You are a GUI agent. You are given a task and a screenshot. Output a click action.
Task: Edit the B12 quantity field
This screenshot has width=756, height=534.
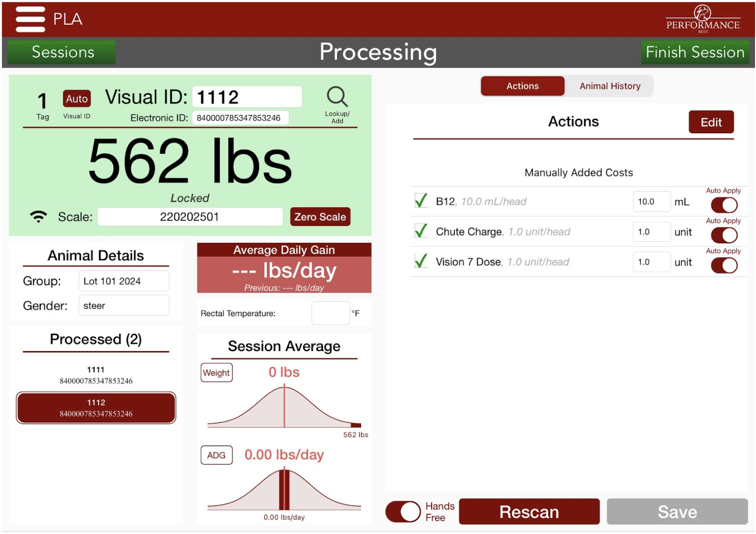pyautogui.click(x=651, y=201)
